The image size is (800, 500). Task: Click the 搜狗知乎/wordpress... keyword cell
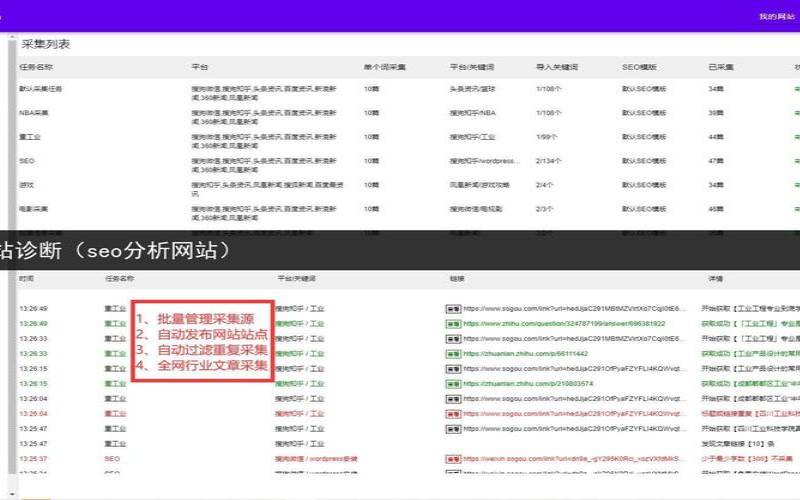pos(484,161)
